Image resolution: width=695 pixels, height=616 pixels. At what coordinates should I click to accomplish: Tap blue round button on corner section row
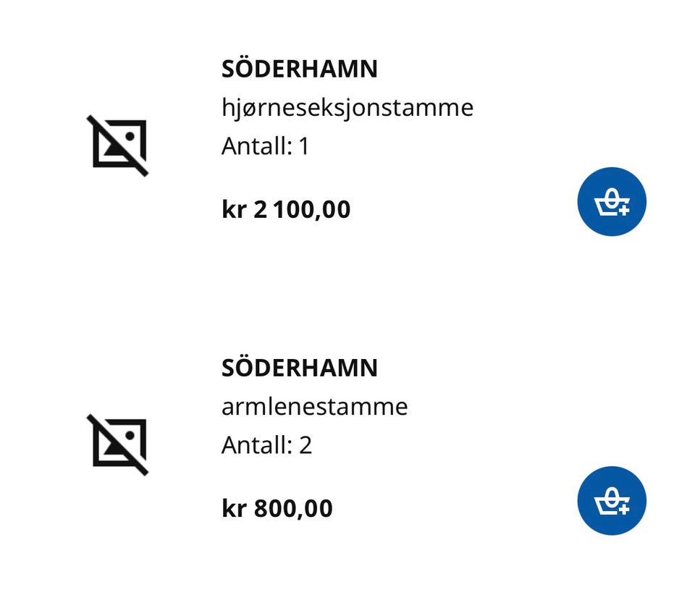tap(611, 202)
